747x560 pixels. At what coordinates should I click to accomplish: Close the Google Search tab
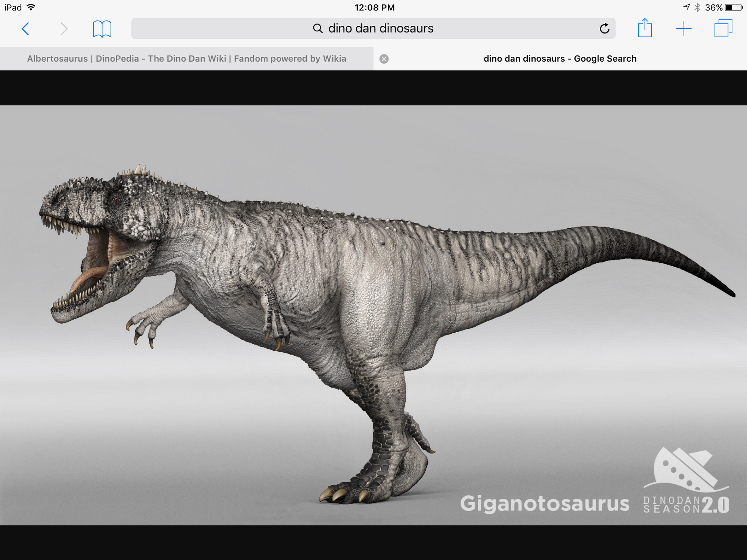pyautogui.click(x=384, y=59)
